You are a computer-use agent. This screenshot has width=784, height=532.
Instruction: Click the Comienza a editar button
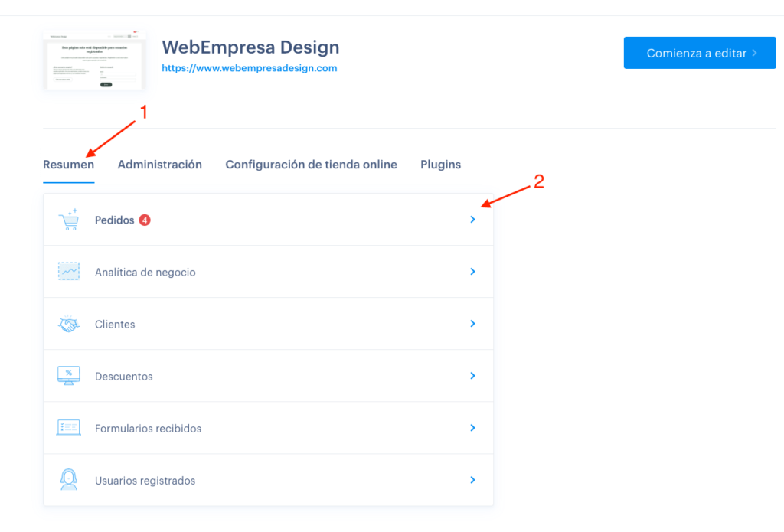pos(700,53)
